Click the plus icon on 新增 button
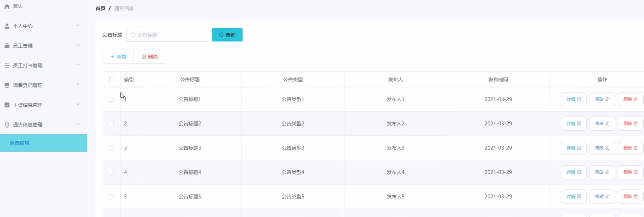This screenshot has width=644, height=217. click(112, 57)
